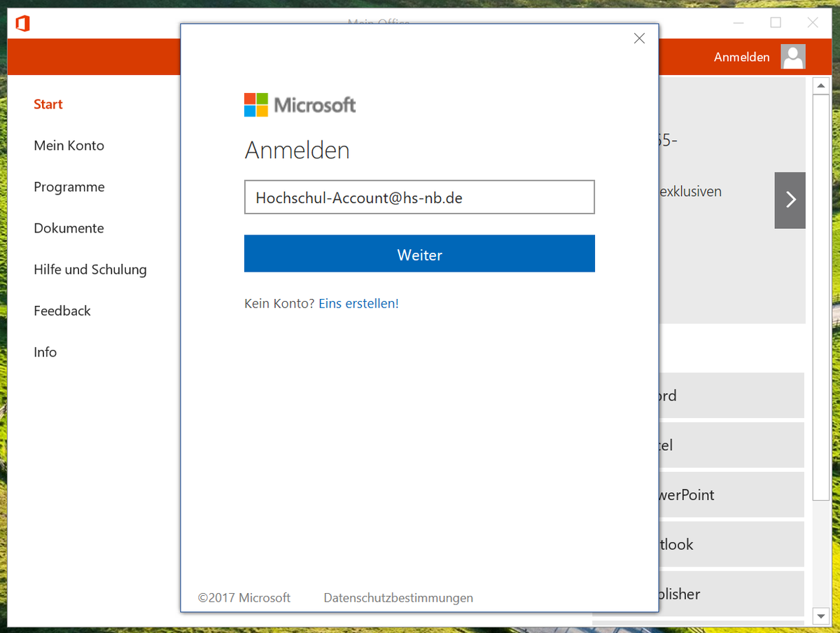The height and width of the screenshot is (633, 840).
Task: Select Hilfe und Schulung
Action: [x=90, y=270]
